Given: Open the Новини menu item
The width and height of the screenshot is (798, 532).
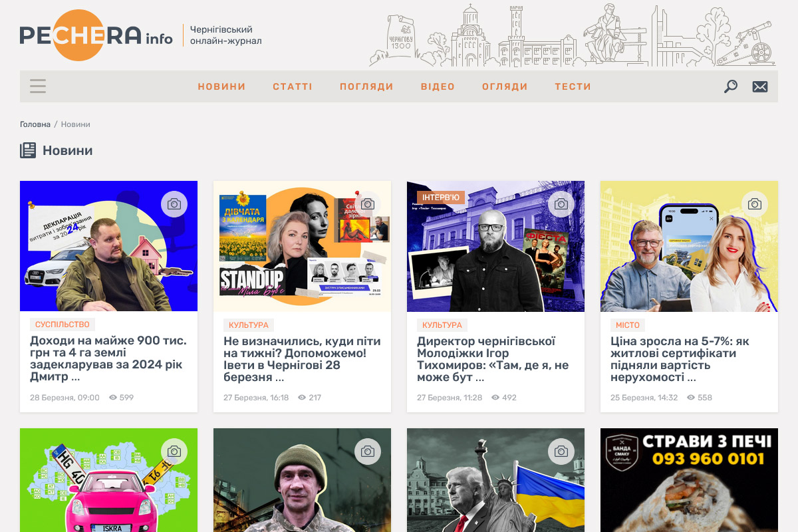Looking at the screenshot, I should coord(221,86).
